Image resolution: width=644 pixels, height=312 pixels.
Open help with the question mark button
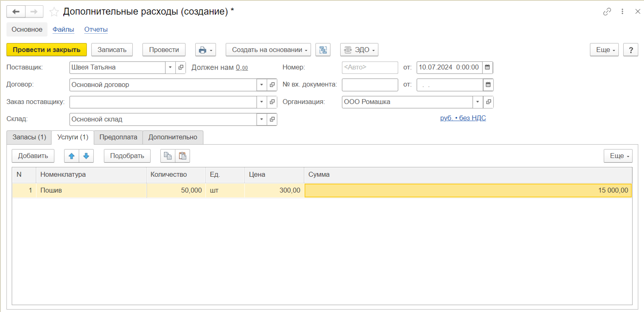point(631,50)
